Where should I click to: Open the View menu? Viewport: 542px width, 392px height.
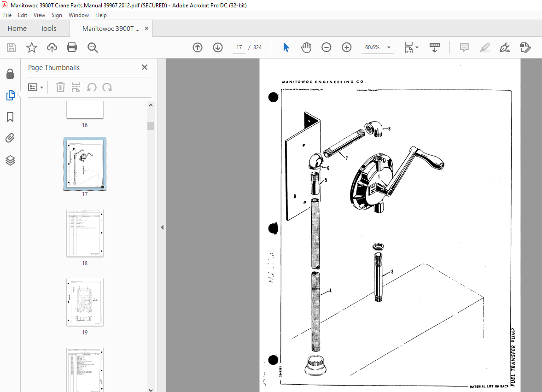(39, 15)
